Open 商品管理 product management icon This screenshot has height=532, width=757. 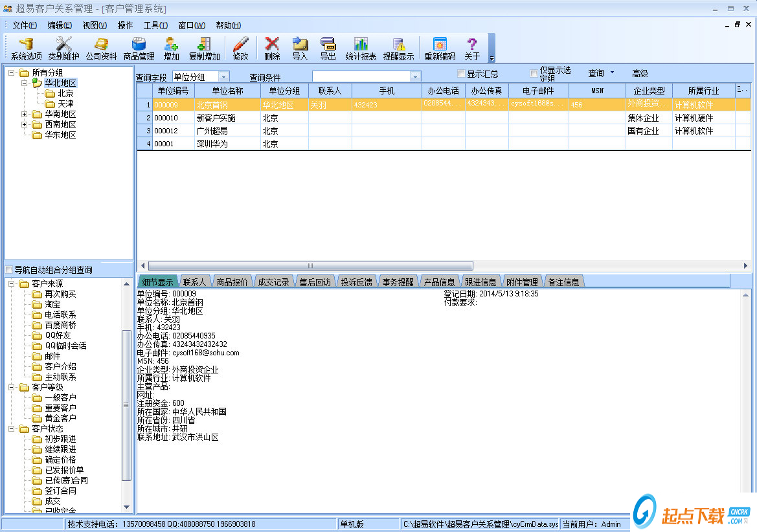[x=138, y=47]
